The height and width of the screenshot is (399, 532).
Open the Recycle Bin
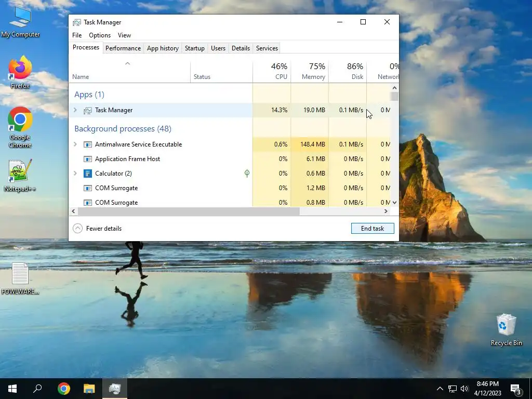(x=506, y=330)
